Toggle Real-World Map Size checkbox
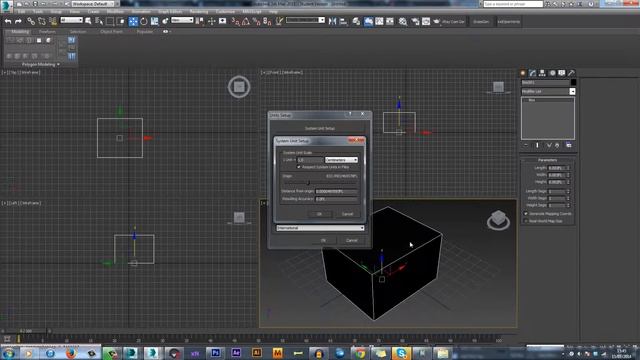 click(526, 221)
